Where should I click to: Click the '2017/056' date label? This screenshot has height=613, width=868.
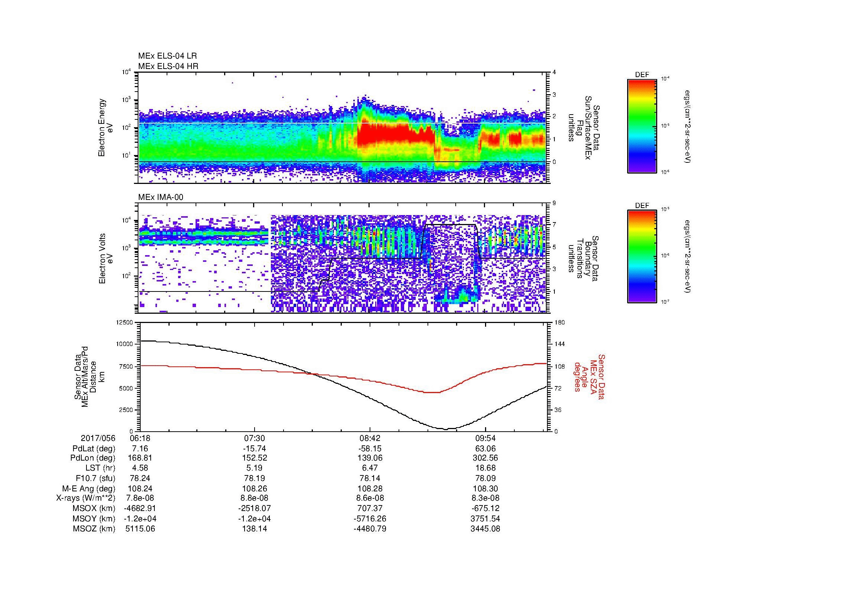pos(98,438)
